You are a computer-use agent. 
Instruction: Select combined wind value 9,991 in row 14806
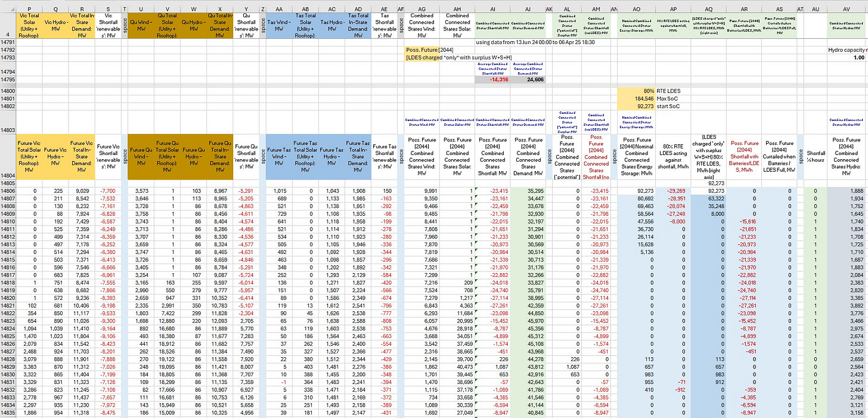coord(422,190)
